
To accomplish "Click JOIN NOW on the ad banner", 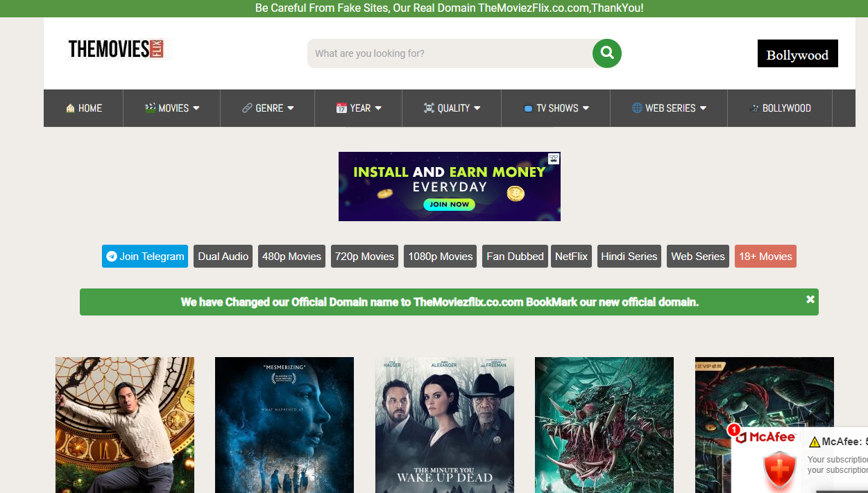I will (x=449, y=205).
